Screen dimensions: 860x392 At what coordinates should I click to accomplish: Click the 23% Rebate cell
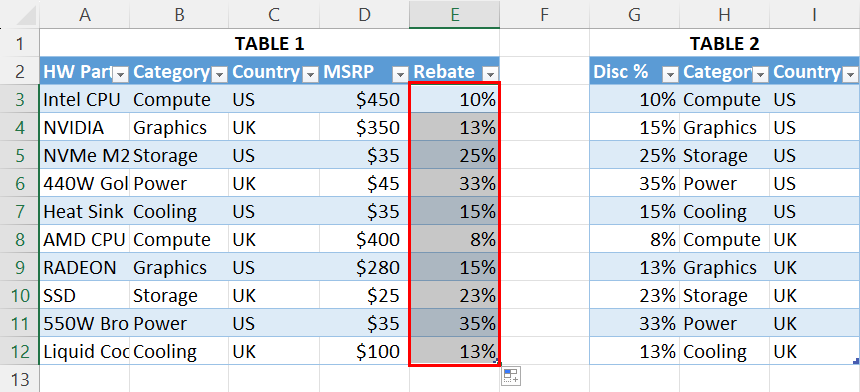coord(454,296)
